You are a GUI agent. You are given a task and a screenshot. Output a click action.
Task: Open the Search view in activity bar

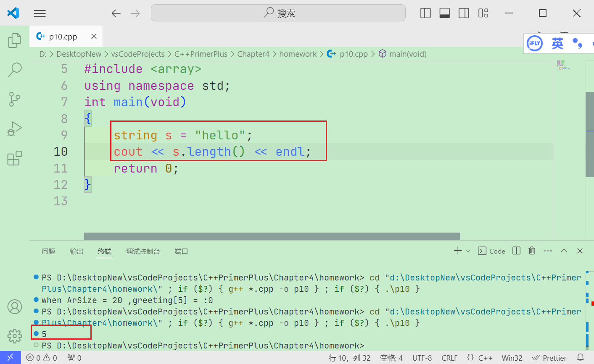(15, 70)
